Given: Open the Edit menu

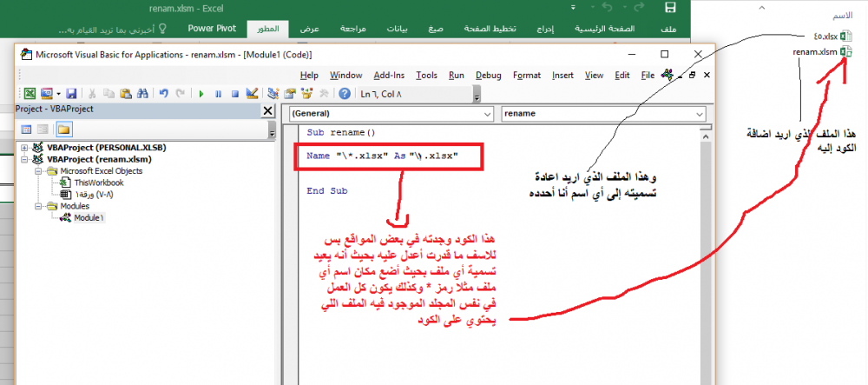Looking at the screenshot, I should point(622,76).
